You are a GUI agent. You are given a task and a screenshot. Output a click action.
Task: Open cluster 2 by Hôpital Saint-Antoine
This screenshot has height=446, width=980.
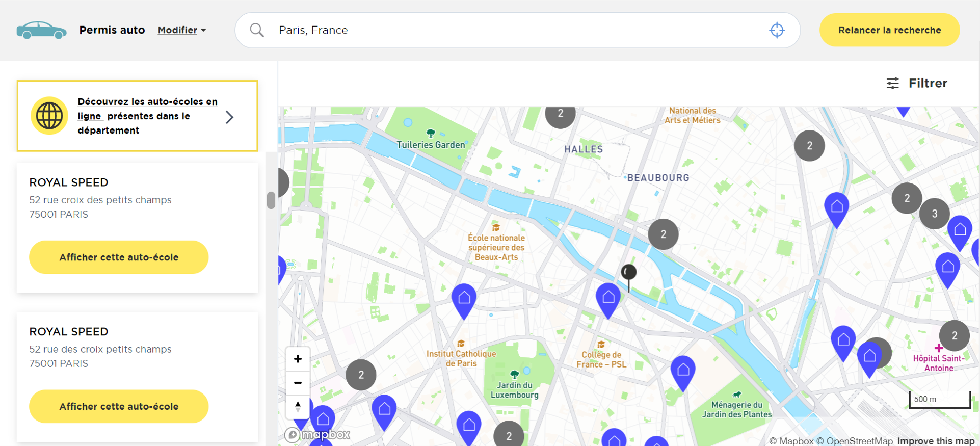click(x=954, y=335)
